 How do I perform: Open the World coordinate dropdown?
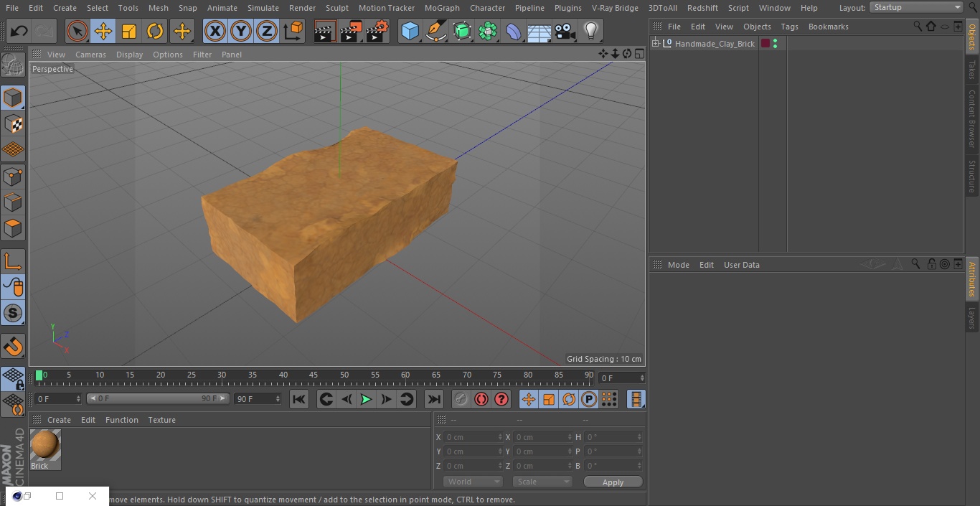point(473,482)
